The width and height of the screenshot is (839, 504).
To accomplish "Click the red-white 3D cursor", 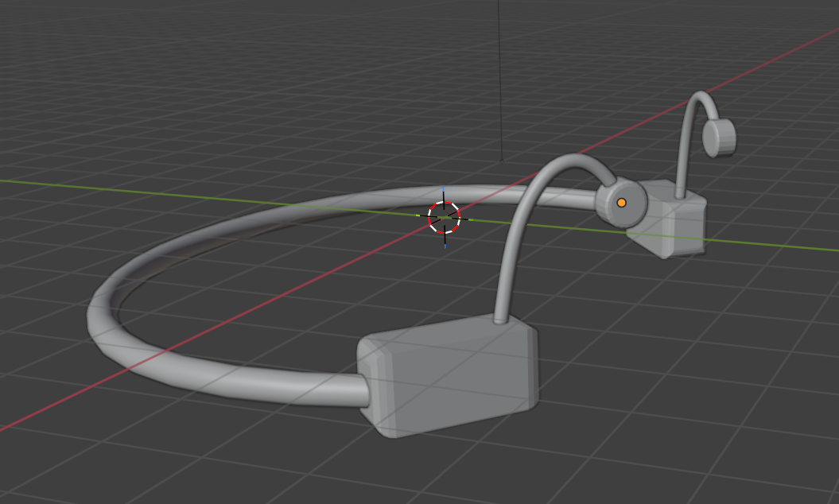I will [x=444, y=218].
